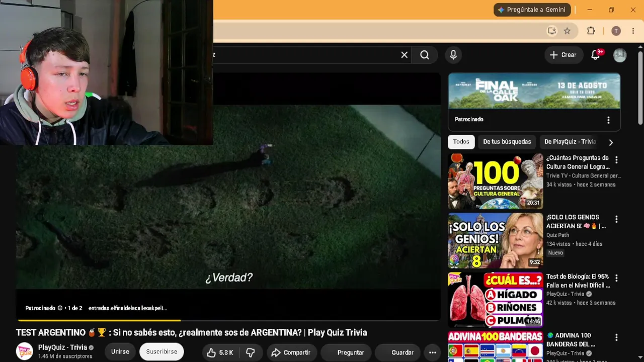Open the ad link entradas.elfinaldelacalleoakpeli
The height and width of the screenshot is (362, 644).
tap(128, 308)
